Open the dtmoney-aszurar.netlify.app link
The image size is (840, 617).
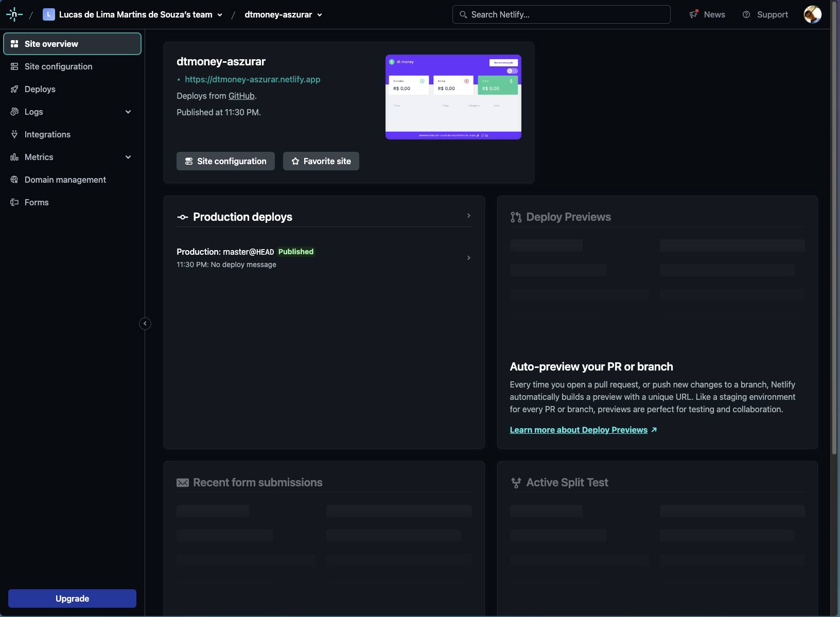point(253,79)
